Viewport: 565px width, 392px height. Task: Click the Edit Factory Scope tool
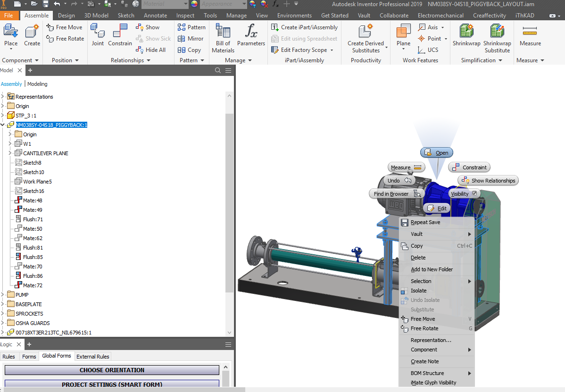click(302, 50)
